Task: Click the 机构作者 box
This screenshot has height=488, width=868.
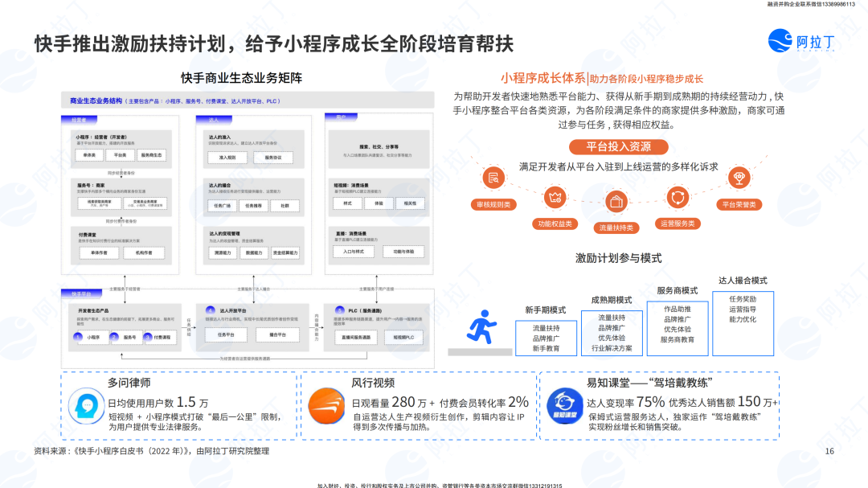Action: (x=144, y=252)
